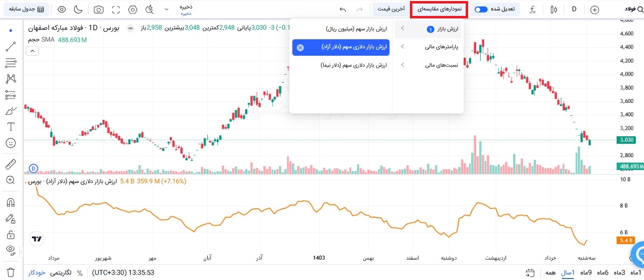This screenshot has width=644, height=280.
Task: Open the quick search lightning icon
Action: (149, 9)
